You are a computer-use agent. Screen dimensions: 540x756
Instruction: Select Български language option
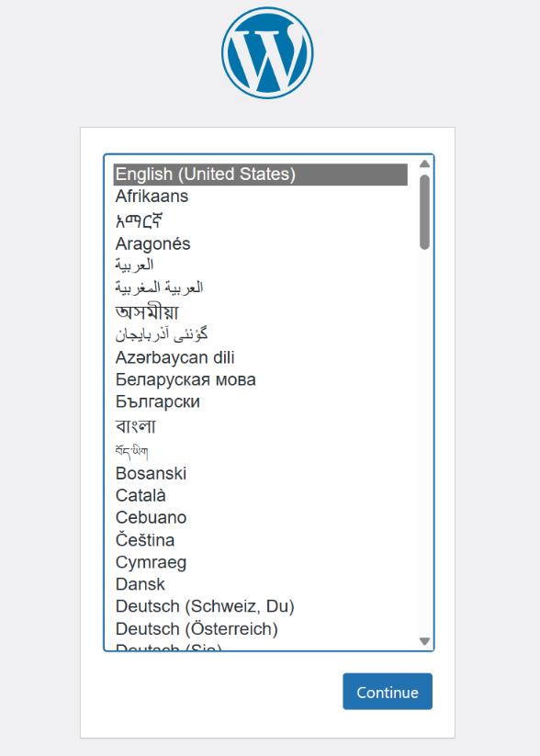261,401
